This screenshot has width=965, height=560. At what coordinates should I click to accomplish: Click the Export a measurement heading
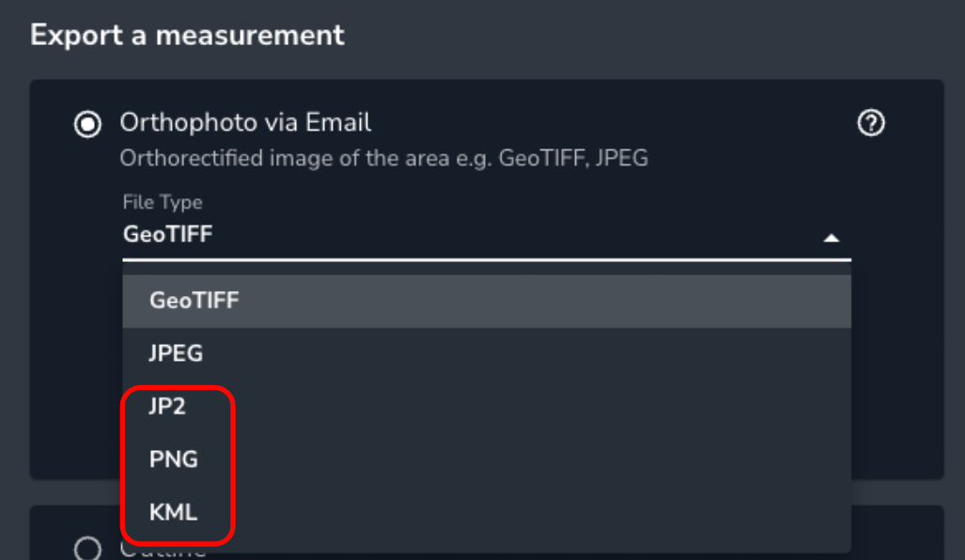pos(188,35)
